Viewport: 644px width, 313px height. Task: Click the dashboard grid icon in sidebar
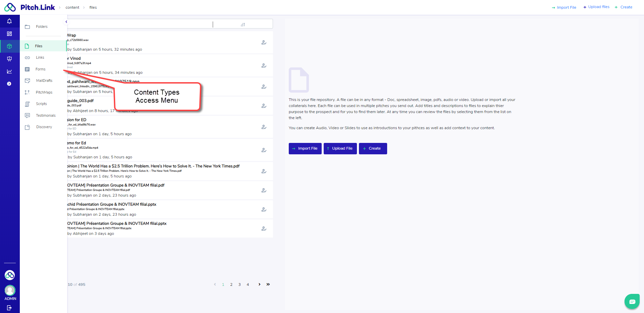coord(9,34)
